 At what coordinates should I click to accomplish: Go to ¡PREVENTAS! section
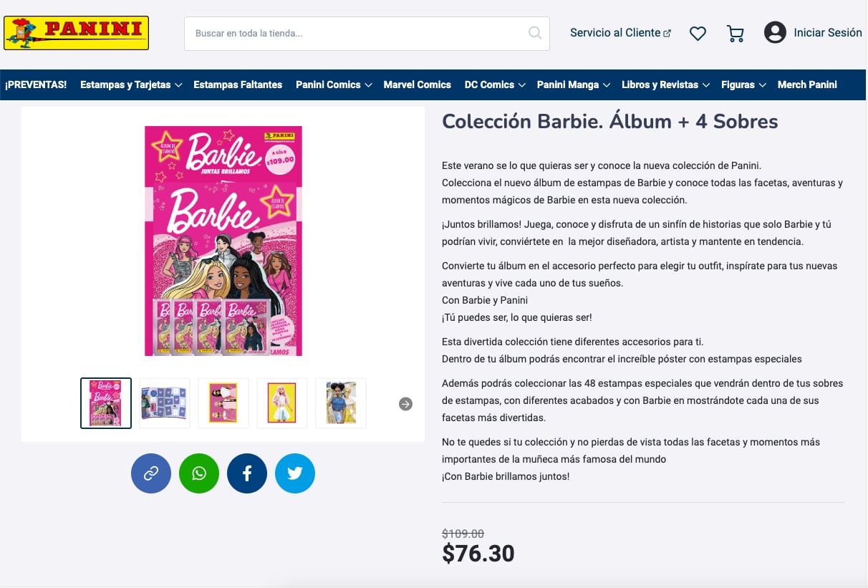[x=36, y=85]
